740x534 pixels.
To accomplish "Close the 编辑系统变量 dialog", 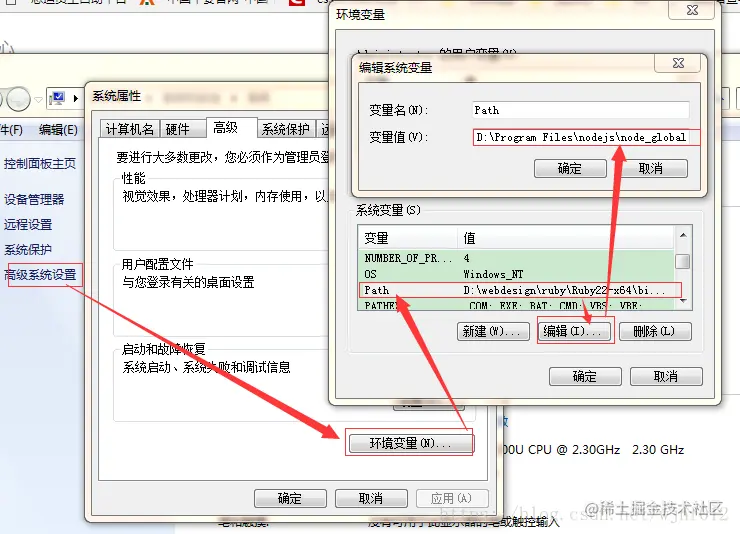I will 678,63.
